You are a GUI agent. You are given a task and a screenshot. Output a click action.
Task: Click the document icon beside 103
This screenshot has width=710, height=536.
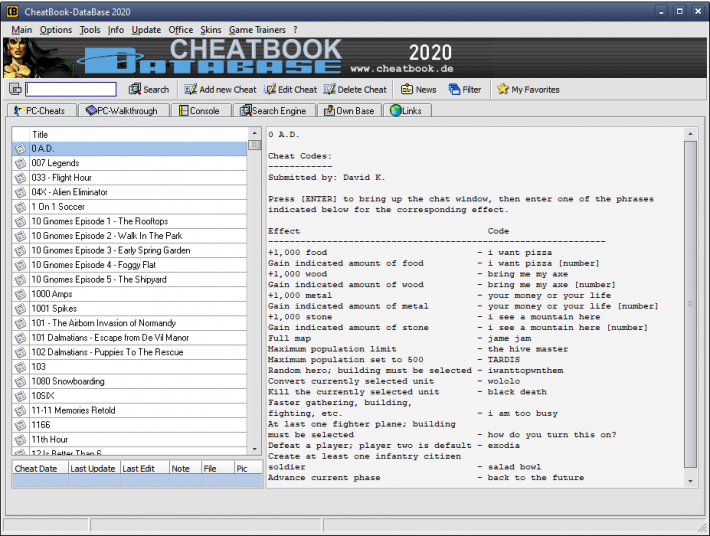[20, 367]
